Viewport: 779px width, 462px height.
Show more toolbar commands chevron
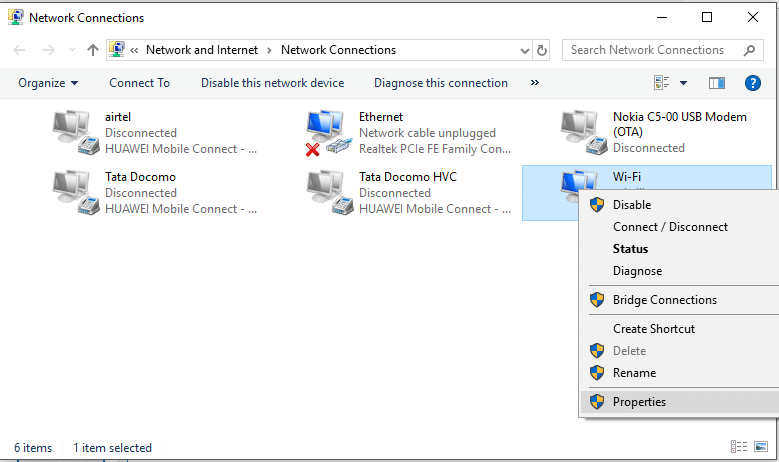[x=535, y=83]
